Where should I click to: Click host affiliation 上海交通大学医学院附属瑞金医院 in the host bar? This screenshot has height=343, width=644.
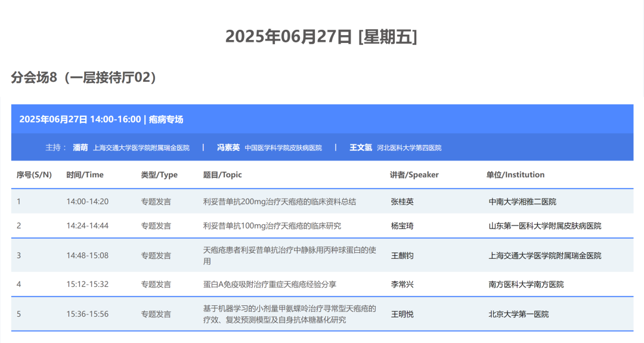(141, 148)
